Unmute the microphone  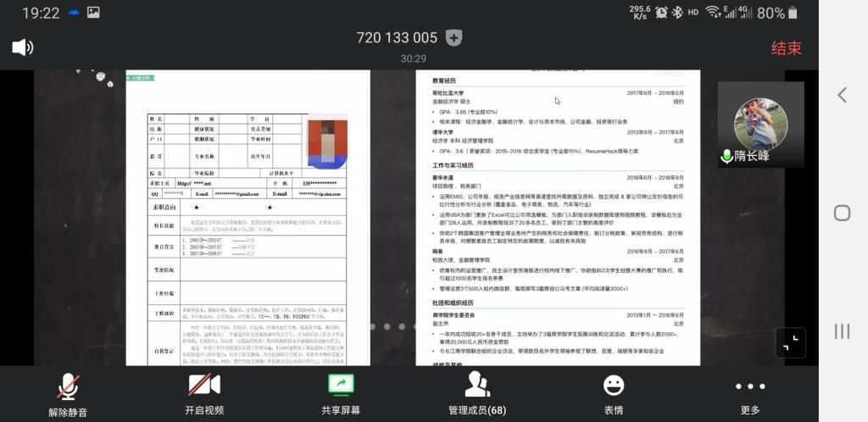point(68,393)
